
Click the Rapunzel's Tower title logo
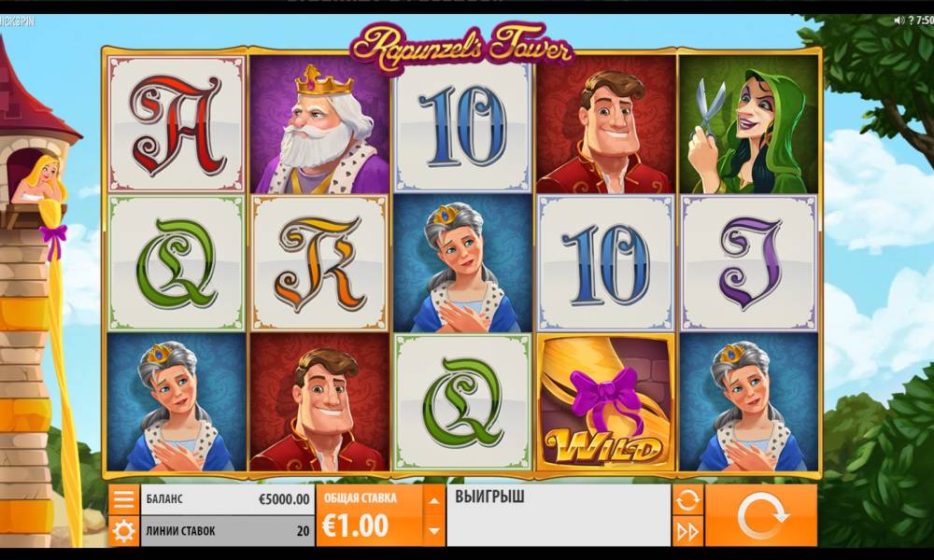[461, 47]
